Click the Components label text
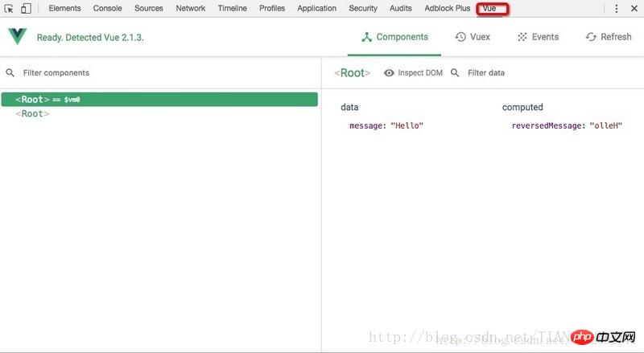The height and width of the screenshot is (353, 644). click(402, 37)
